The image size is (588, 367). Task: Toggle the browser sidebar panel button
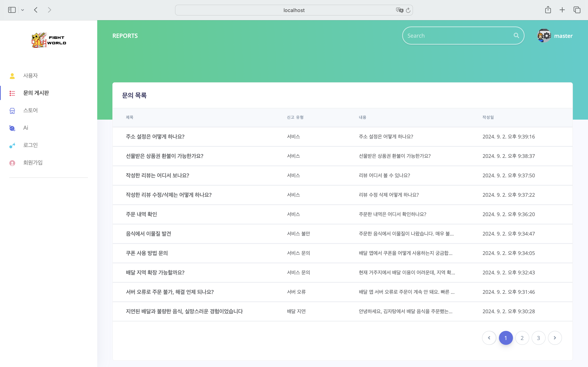pos(12,10)
